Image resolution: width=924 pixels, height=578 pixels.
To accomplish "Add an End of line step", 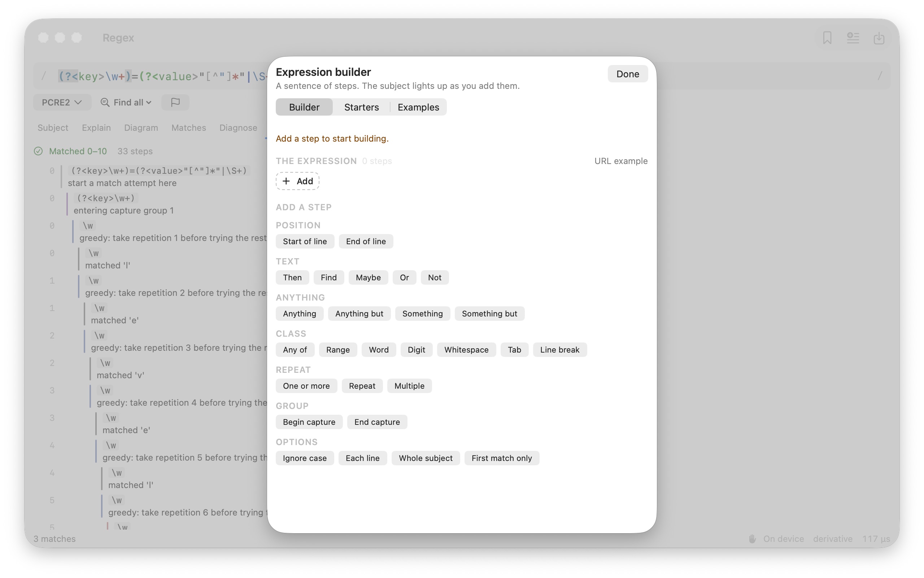I will (x=366, y=241).
